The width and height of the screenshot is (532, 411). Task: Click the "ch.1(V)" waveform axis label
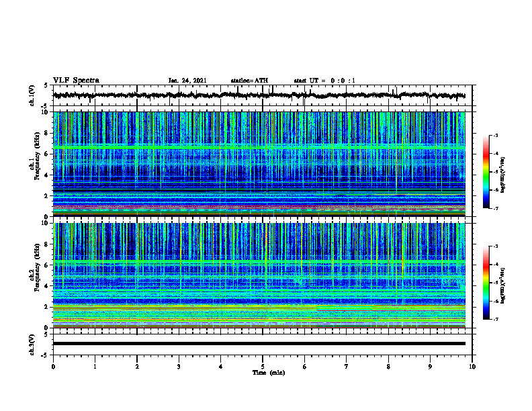pyautogui.click(x=32, y=95)
